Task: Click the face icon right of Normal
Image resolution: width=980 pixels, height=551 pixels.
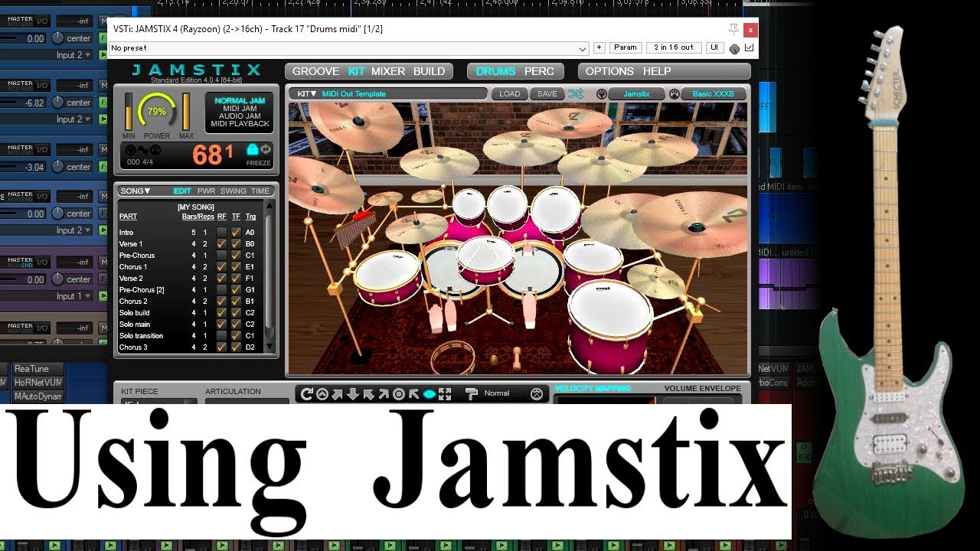Action: [537, 393]
